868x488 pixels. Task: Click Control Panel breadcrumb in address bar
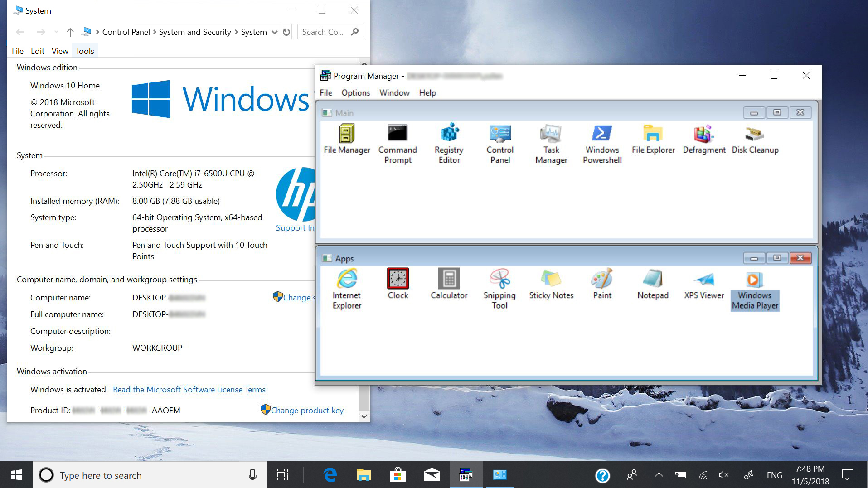(126, 32)
